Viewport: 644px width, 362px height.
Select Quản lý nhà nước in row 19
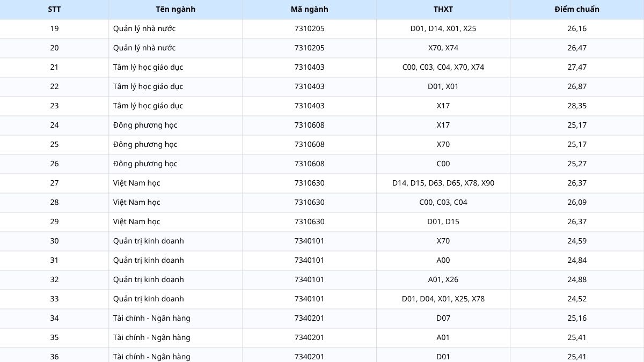144,28
